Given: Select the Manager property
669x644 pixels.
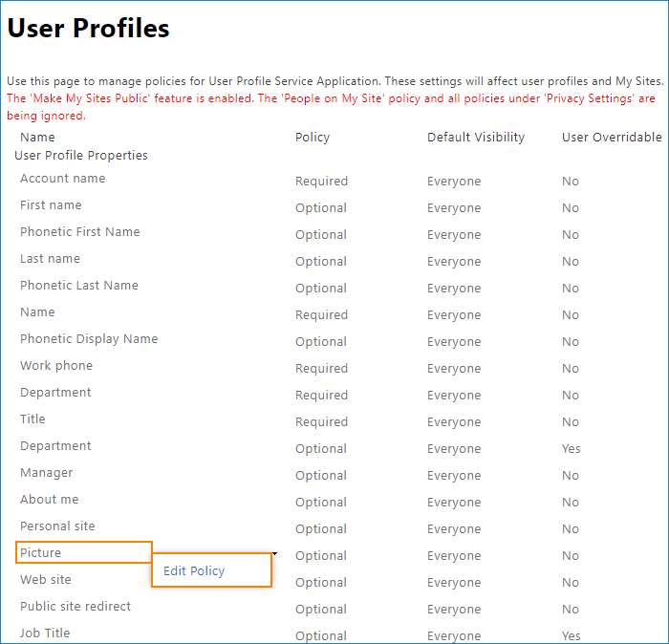Looking at the screenshot, I should (x=46, y=473).
